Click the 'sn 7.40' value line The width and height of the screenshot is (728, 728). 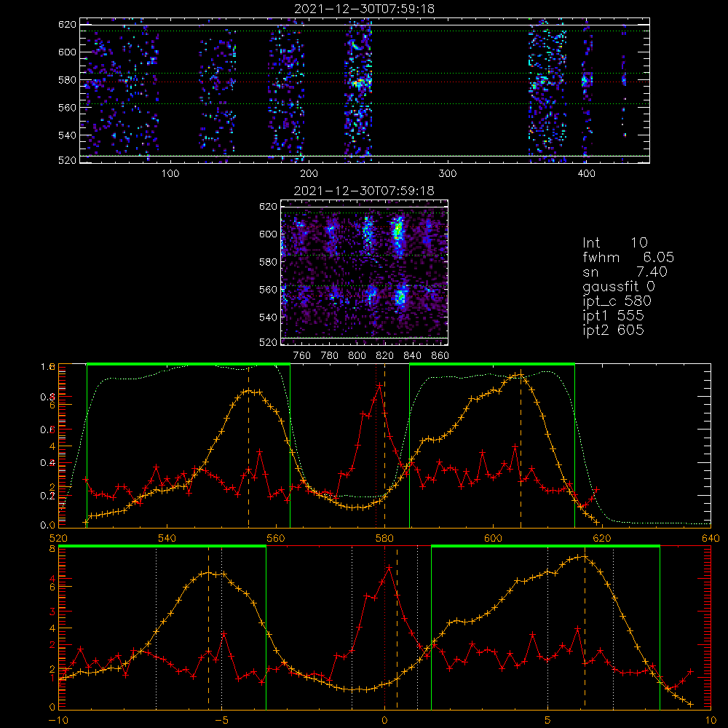(x=625, y=272)
